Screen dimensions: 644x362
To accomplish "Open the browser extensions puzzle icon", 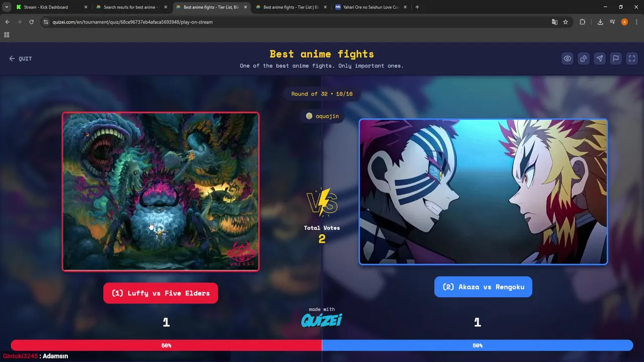I will 583,22.
